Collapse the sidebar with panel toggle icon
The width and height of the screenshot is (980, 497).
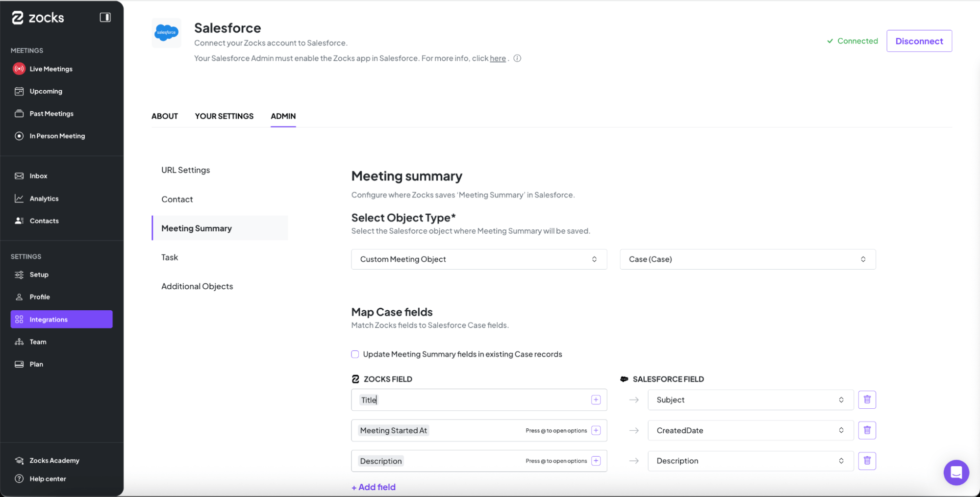click(x=105, y=17)
